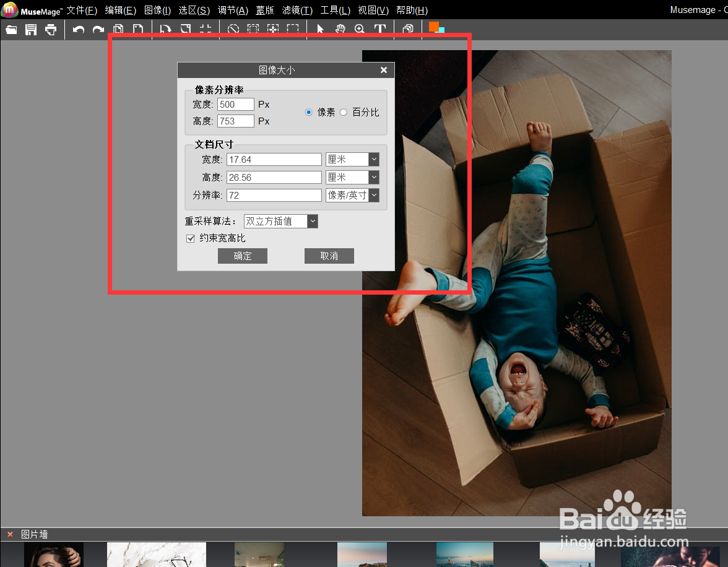Viewport: 728px width, 567px height.
Task: Click the deselect circle-slash icon
Action: click(233, 29)
